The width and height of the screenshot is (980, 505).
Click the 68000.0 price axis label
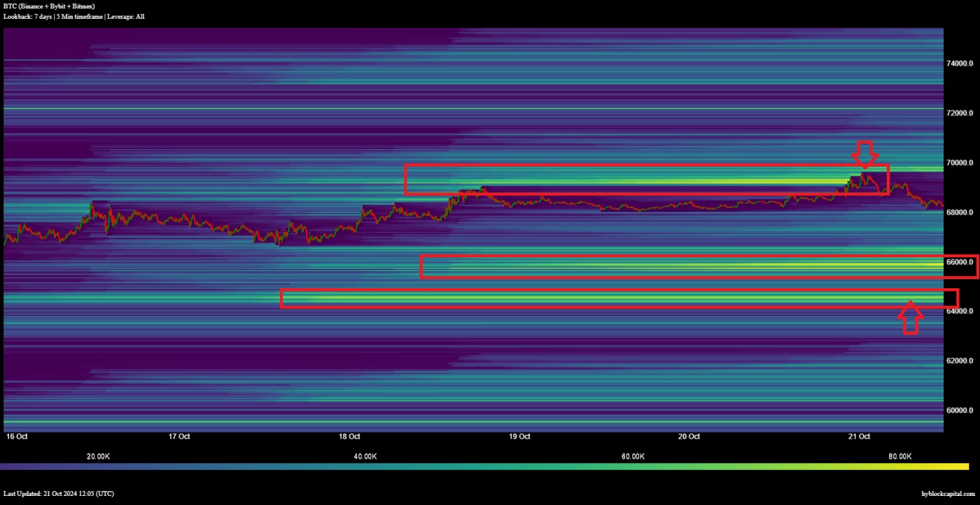[960, 212]
